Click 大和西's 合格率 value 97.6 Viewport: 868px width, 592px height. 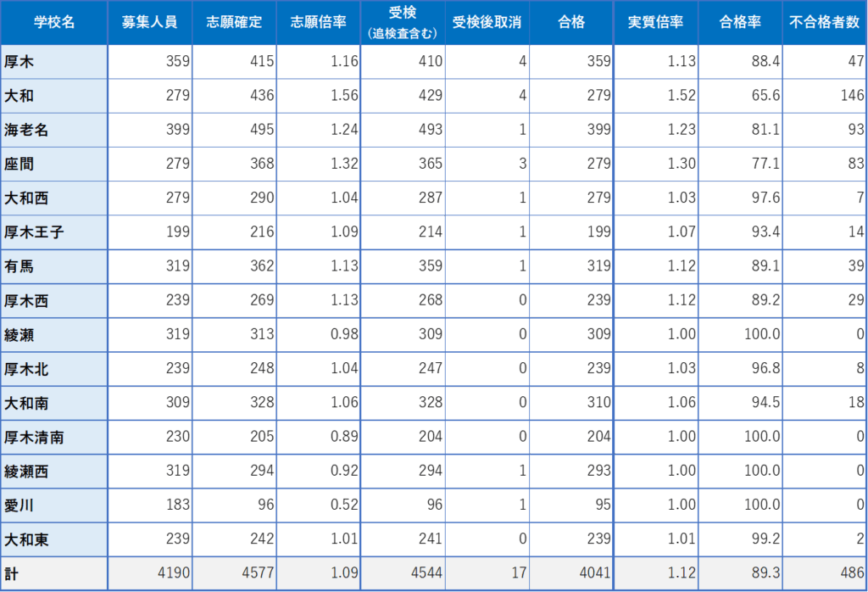tap(765, 197)
